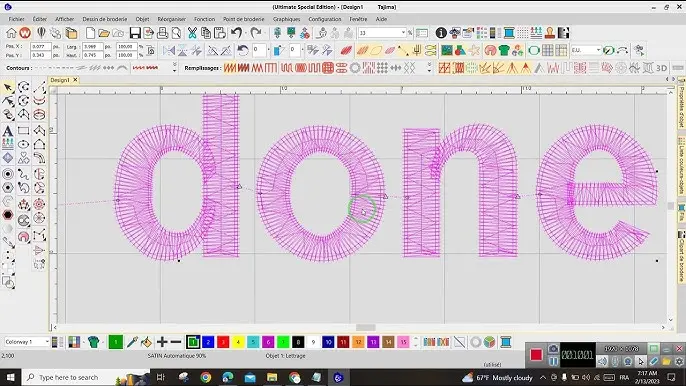Click the Windows Start button
The width and height of the screenshot is (686, 386).
click(10, 377)
